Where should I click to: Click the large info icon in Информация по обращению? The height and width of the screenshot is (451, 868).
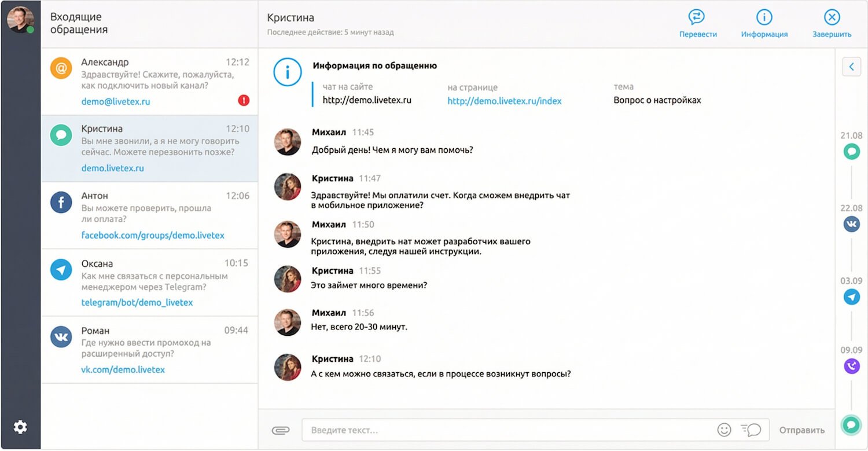point(288,73)
